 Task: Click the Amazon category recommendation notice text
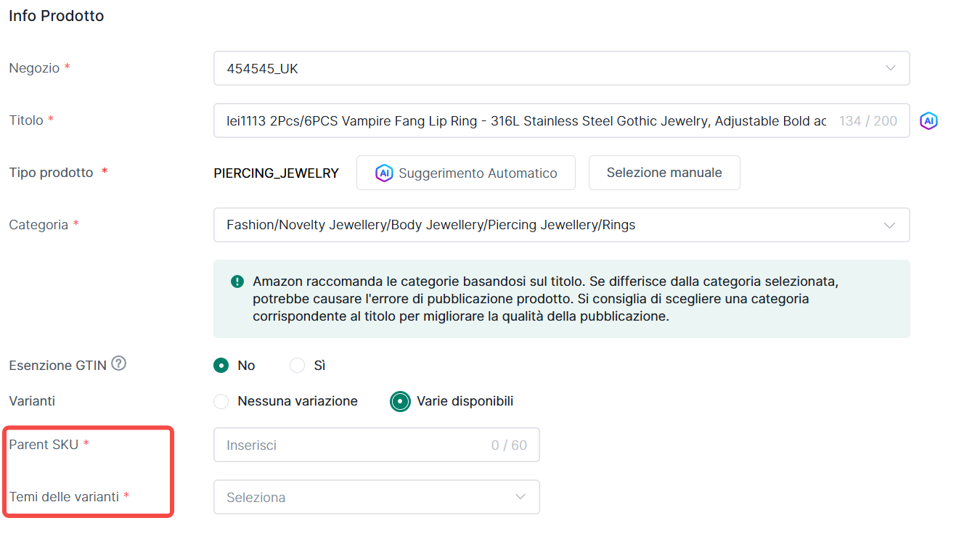(x=544, y=299)
